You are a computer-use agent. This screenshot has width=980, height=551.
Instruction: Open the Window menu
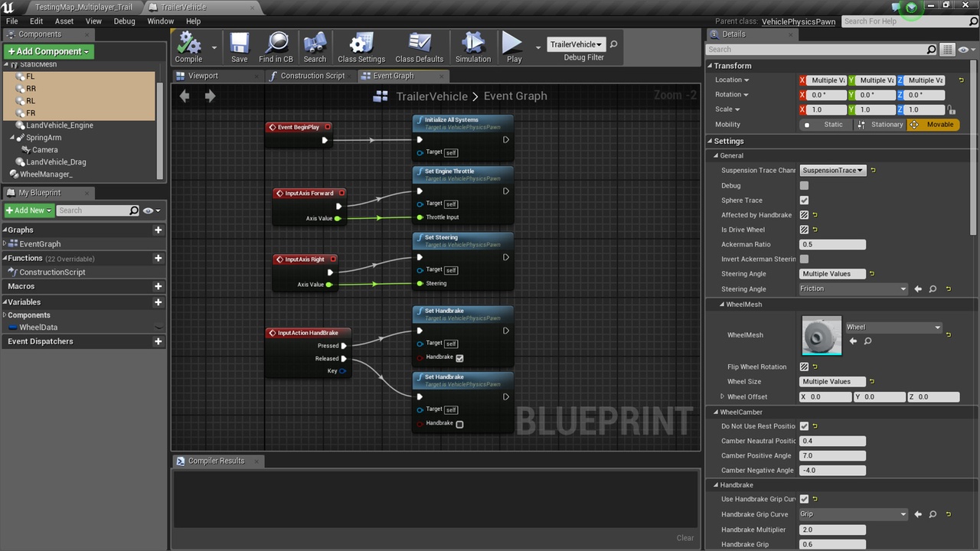point(160,21)
